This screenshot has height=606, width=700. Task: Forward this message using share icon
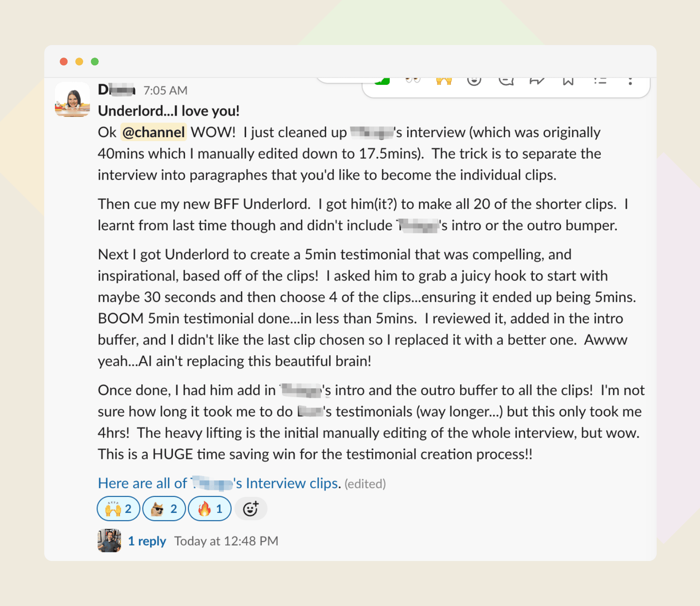click(537, 81)
